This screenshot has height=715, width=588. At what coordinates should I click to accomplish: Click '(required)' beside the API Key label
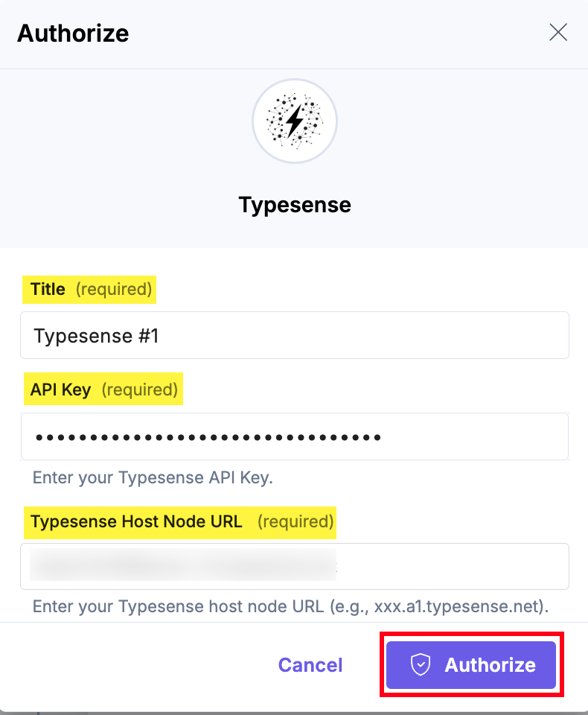point(140,390)
